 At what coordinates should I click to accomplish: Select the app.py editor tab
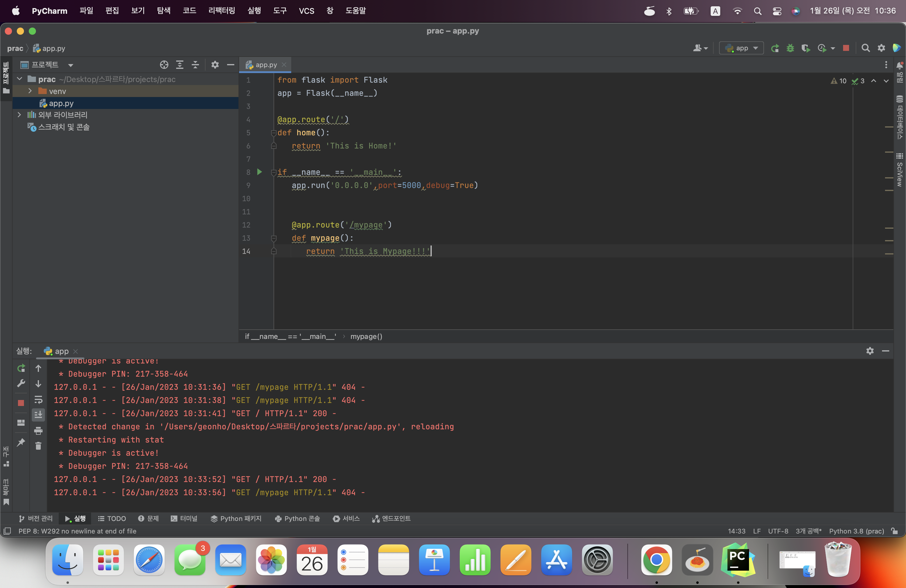[x=266, y=65]
